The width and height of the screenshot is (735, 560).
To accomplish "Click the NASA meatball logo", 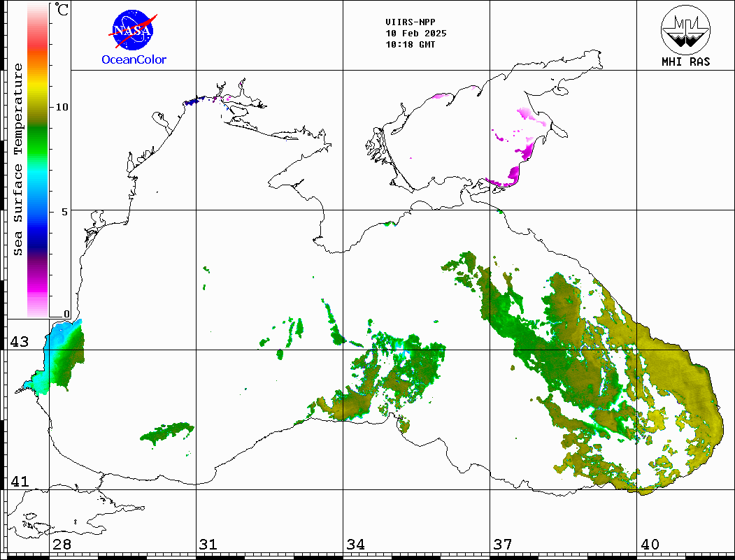I will [x=134, y=31].
